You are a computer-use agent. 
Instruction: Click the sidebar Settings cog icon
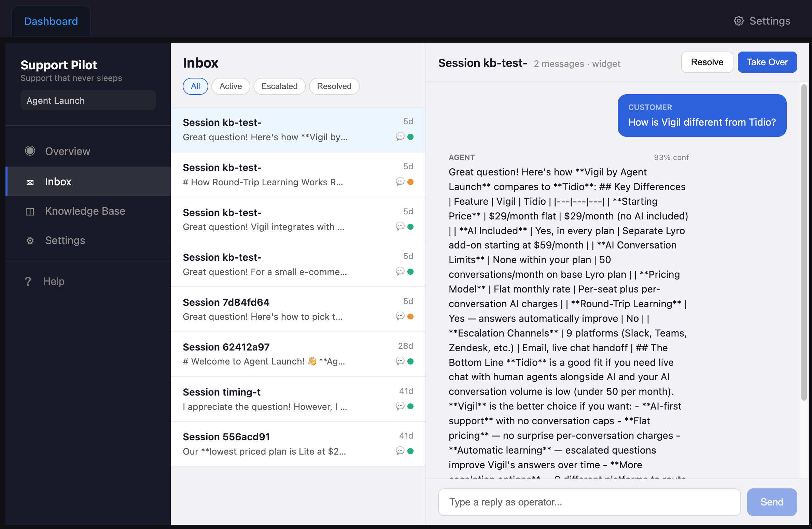click(x=30, y=241)
